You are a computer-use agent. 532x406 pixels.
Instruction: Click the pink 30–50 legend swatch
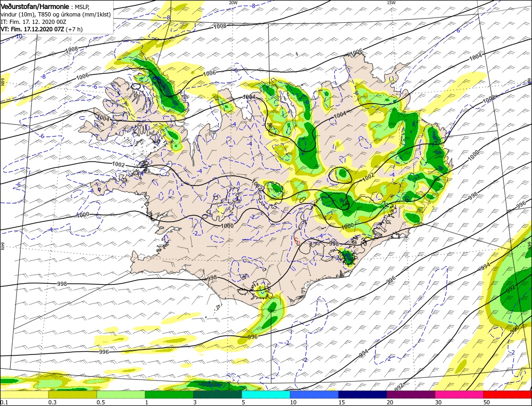[459, 394]
